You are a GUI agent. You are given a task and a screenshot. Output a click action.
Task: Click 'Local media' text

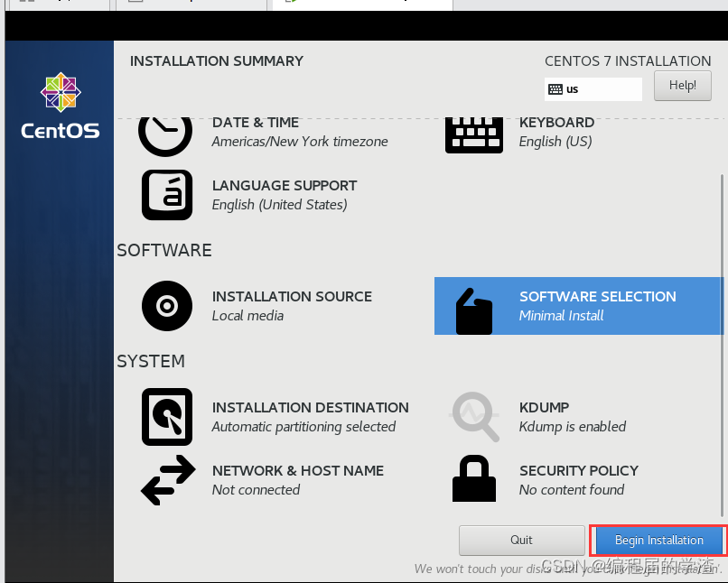coord(247,316)
